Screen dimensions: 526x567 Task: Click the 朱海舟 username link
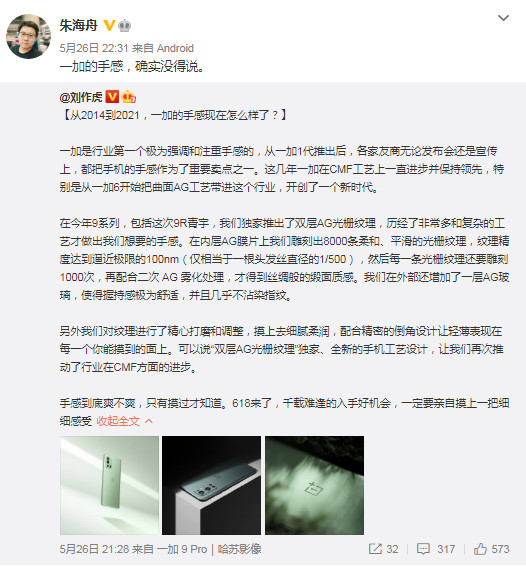tap(78, 26)
